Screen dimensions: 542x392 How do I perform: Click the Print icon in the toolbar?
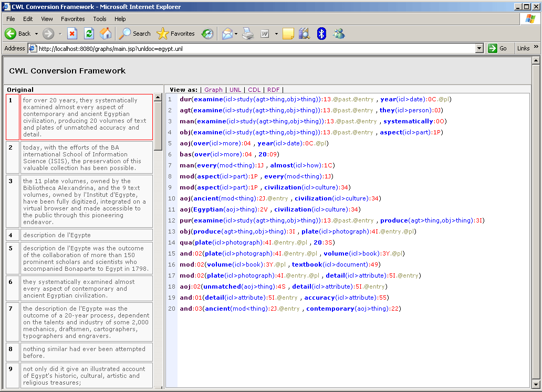(248, 34)
